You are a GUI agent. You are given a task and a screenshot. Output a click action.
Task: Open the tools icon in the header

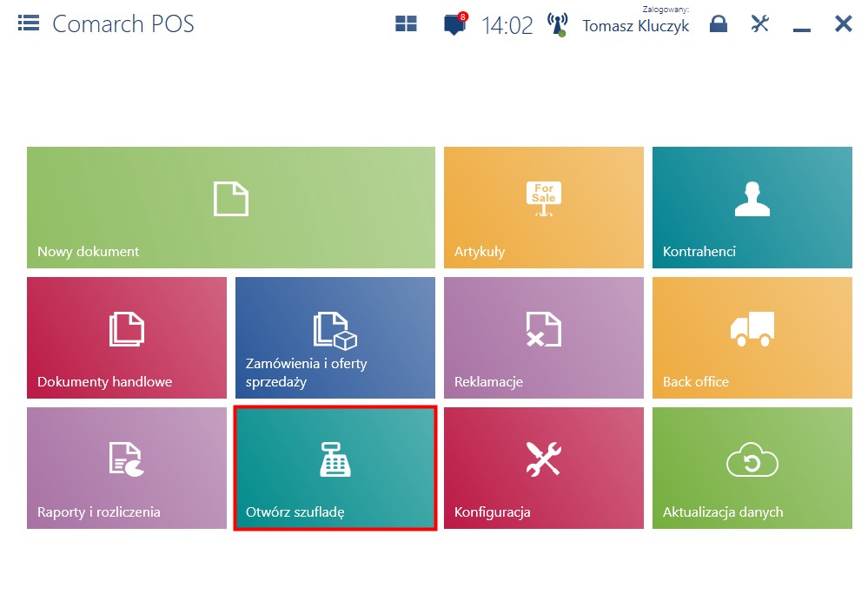click(760, 23)
